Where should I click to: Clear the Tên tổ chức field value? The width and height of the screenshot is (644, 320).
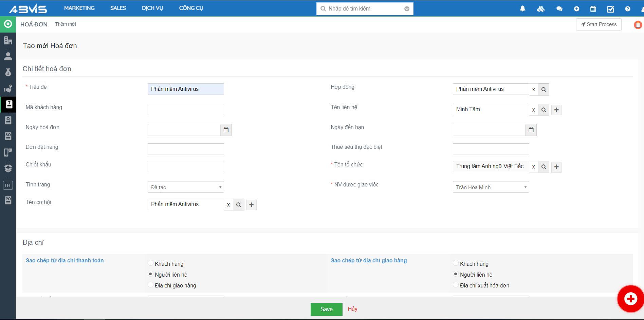[x=533, y=167]
